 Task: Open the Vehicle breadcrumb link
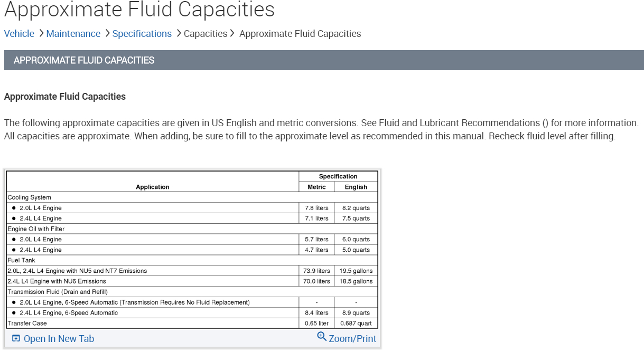(x=19, y=34)
